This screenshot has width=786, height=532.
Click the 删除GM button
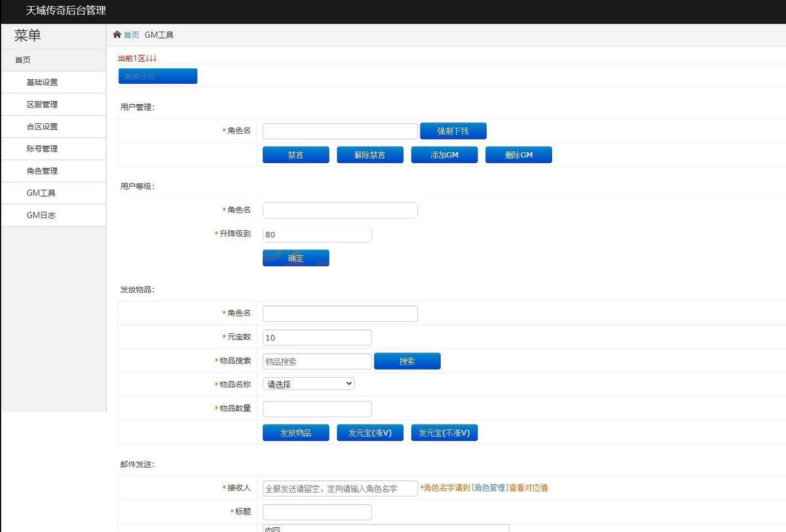pyautogui.click(x=519, y=155)
